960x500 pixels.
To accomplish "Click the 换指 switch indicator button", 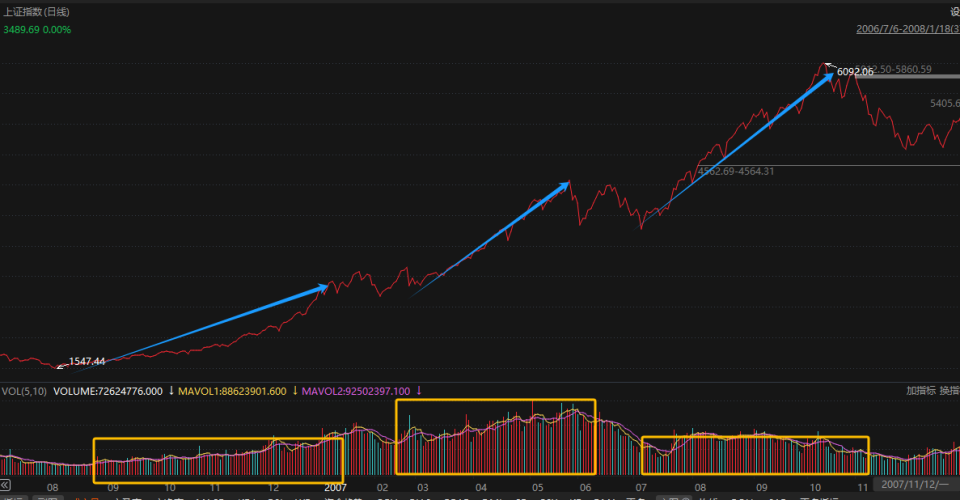I will tap(950, 390).
